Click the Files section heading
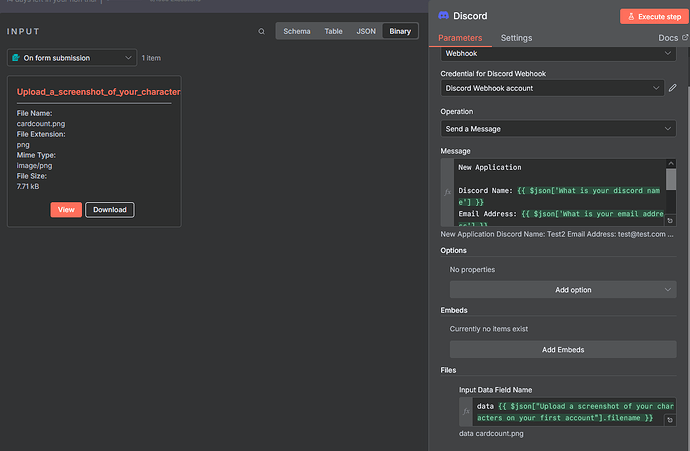Viewport: 690px width, 451px height. click(448, 370)
